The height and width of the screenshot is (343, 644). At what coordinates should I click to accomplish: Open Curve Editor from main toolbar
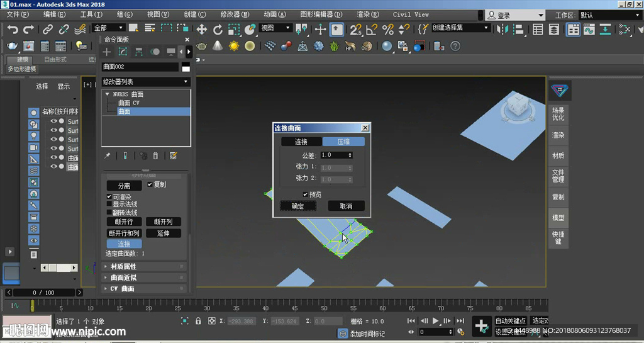[x=589, y=29]
